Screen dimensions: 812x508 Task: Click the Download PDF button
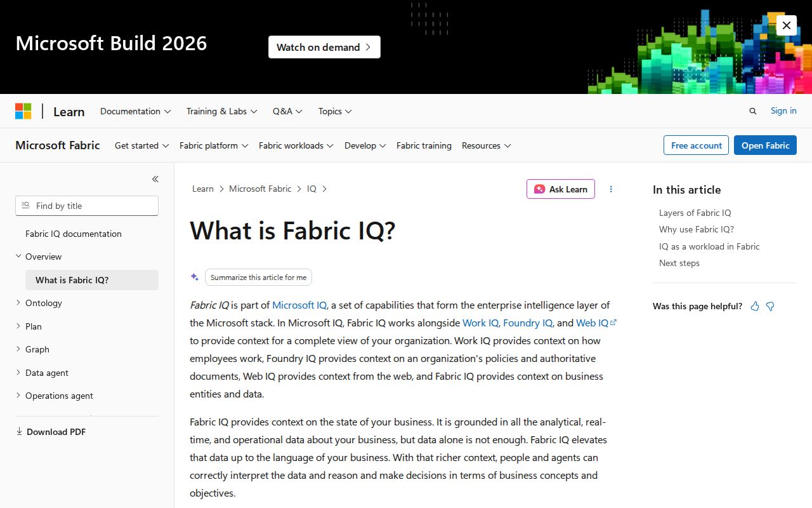pos(51,432)
